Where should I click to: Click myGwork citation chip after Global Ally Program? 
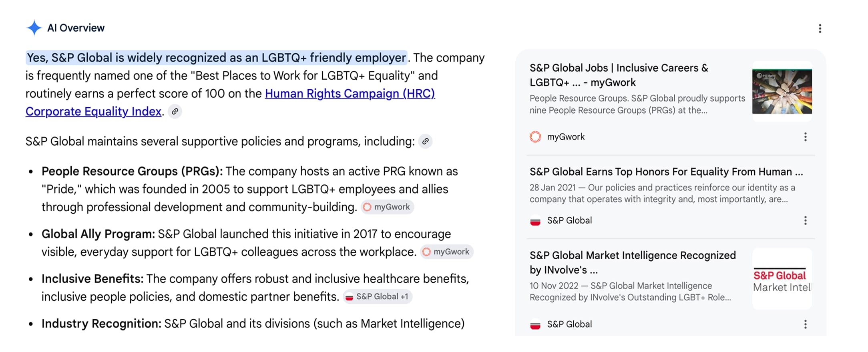click(x=447, y=252)
